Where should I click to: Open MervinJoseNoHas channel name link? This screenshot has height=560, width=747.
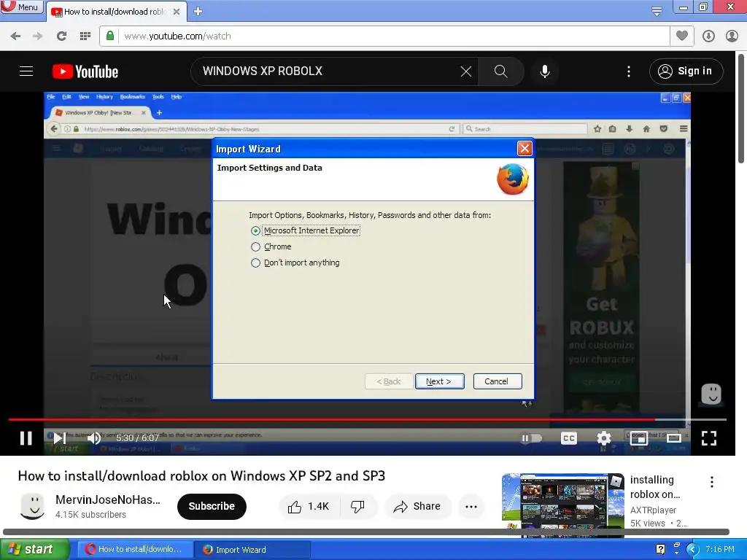pos(108,499)
